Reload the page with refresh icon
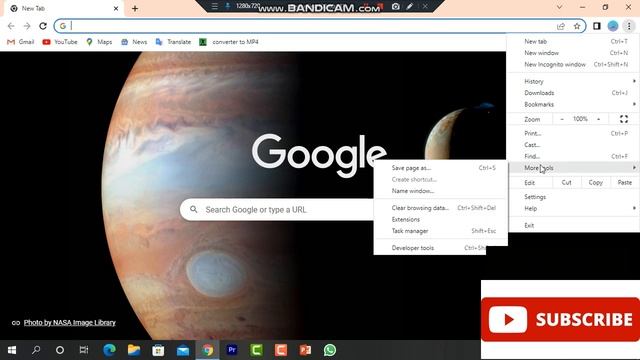 [x=43, y=26]
